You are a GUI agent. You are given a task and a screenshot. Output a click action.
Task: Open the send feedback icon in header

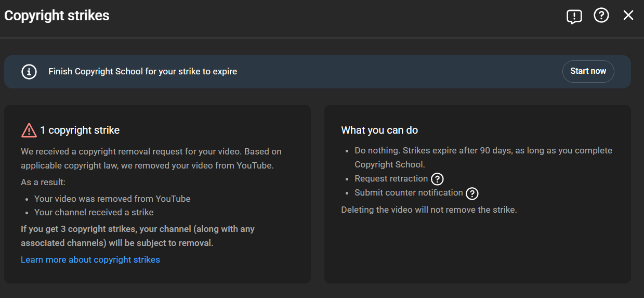(574, 16)
